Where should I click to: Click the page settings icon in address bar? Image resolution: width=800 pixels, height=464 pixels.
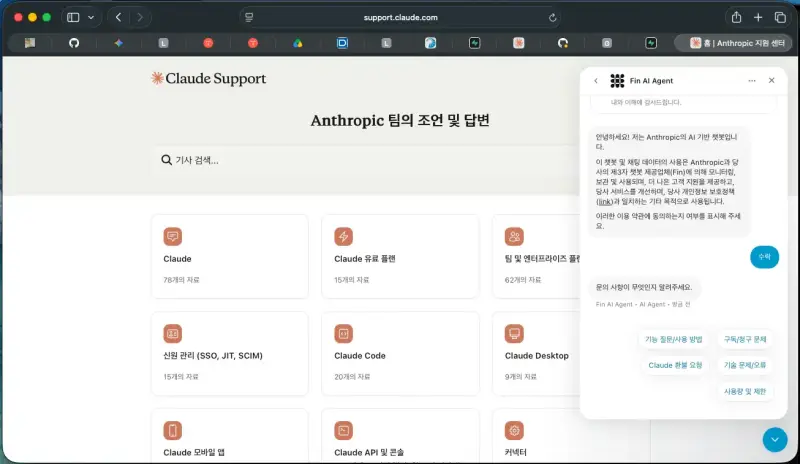(249, 17)
